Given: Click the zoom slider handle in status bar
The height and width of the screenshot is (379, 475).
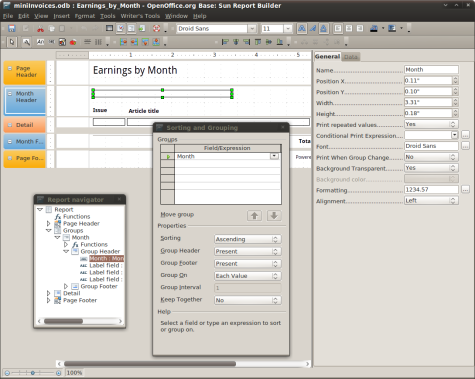Looking at the screenshot, I should point(33,373).
